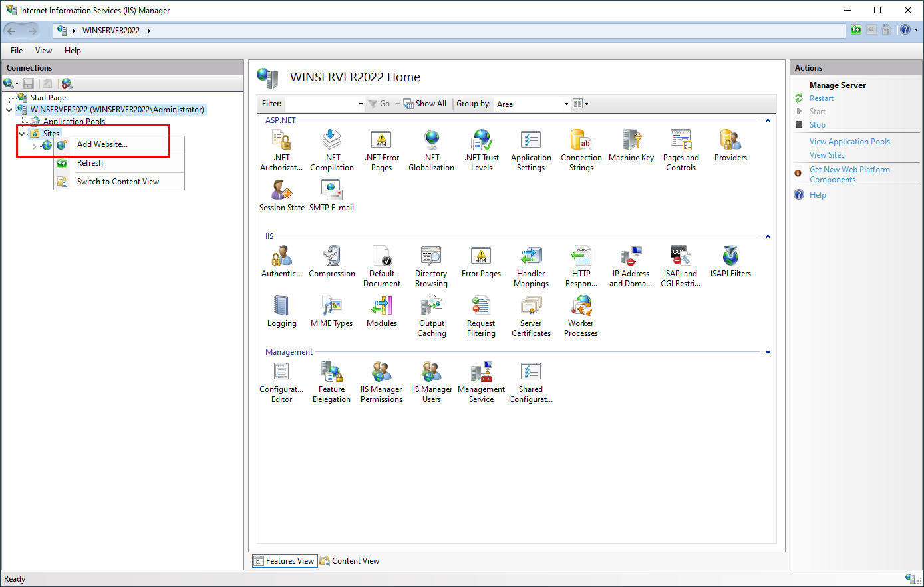Click Get New Web Platform Components
This screenshot has height=587, width=924.
pyautogui.click(x=849, y=174)
